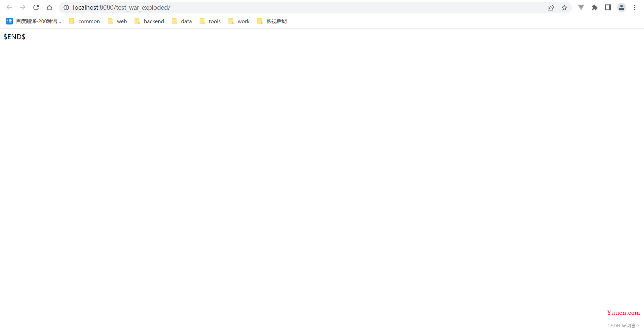Open the web bookmarks folder
This screenshot has height=331, width=644.
(x=117, y=21)
